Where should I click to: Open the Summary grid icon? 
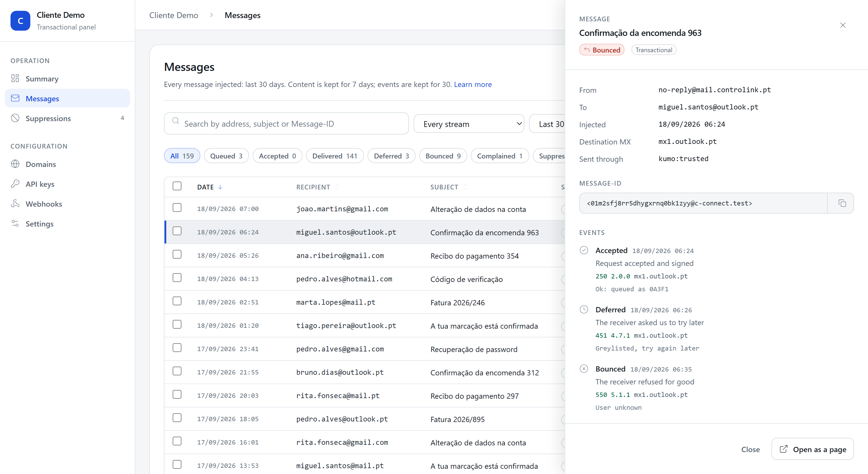(x=15, y=79)
